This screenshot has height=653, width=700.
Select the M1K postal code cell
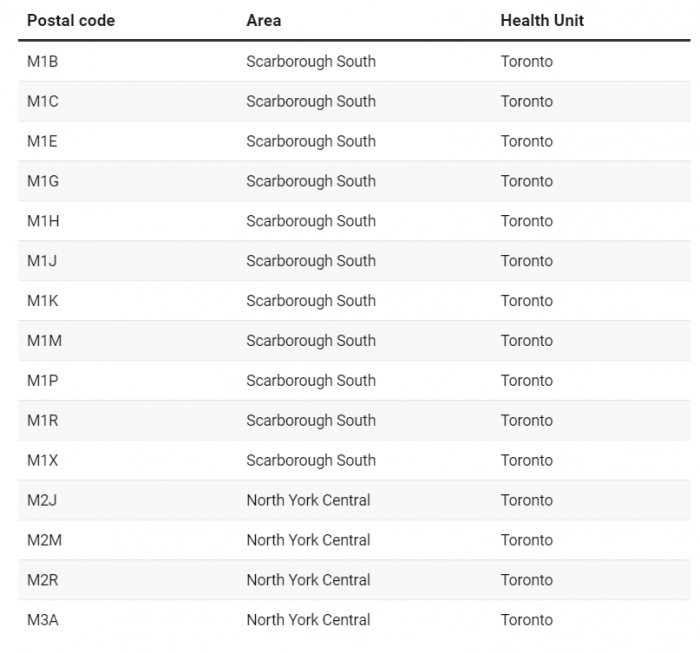(43, 301)
